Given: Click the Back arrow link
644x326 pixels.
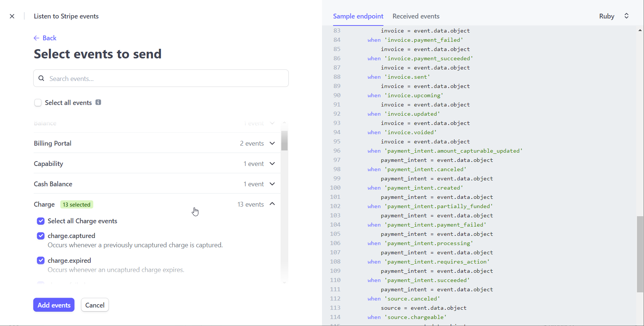Looking at the screenshot, I should (45, 38).
